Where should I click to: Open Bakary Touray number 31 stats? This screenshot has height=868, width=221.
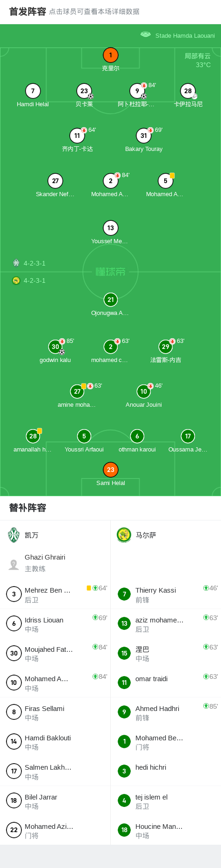click(x=144, y=136)
